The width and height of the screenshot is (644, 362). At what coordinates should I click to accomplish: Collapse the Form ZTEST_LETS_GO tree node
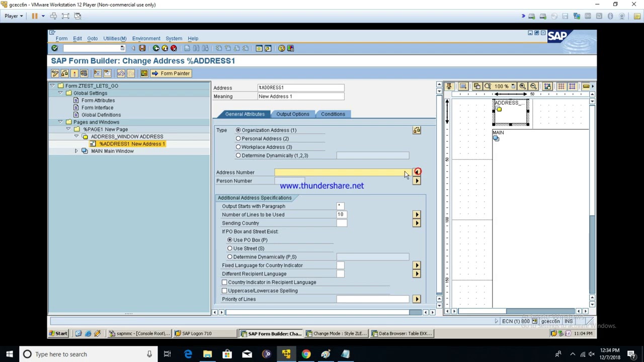click(x=52, y=86)
